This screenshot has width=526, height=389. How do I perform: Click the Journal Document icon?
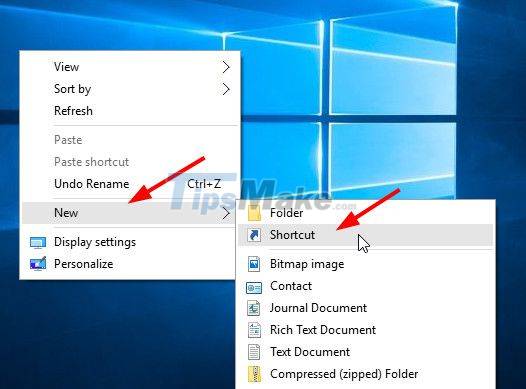coord(254,308)
